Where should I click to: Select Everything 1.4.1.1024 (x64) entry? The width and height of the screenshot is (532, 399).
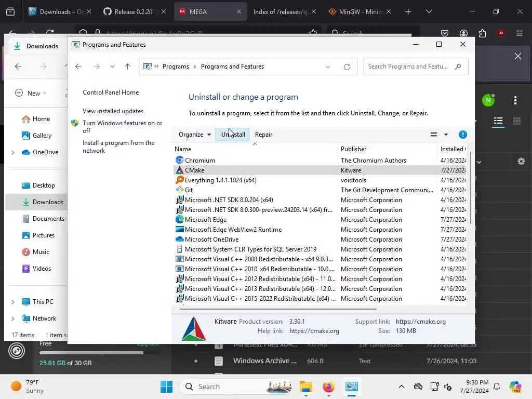pyautogui.click(x=320, y=180)
